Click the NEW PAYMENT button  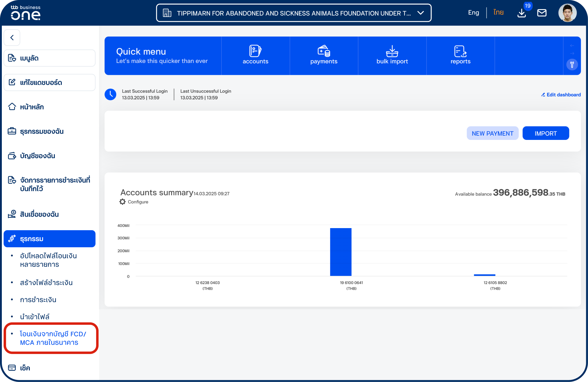click(492, 133)
